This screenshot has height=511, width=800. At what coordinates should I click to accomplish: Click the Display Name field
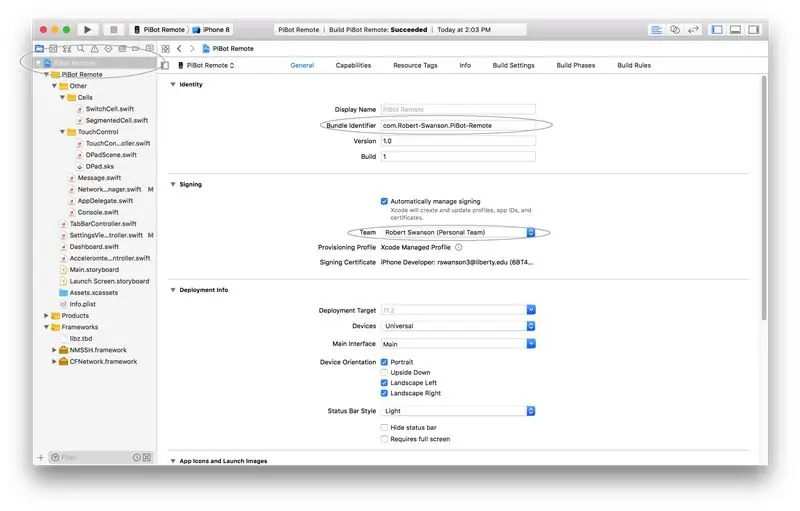(x=458, y=110)
